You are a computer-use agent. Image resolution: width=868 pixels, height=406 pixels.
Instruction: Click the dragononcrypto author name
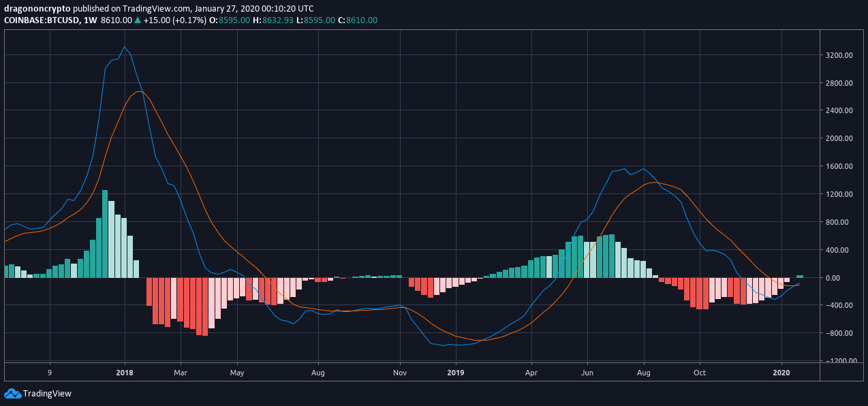point(37,9)
